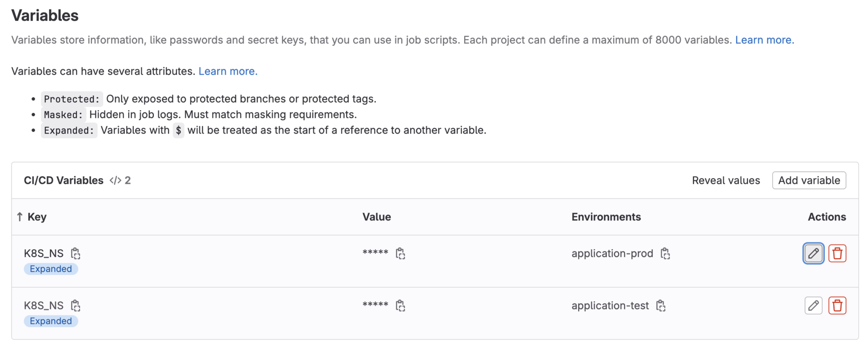The image size is (868, 345).
Task: Delete the application-prod K8S_NS variable
Action: tap(837, 253)
